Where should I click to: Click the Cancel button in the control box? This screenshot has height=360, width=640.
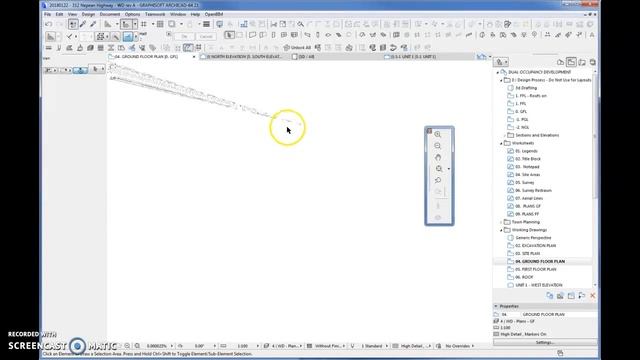pos(206,36)
